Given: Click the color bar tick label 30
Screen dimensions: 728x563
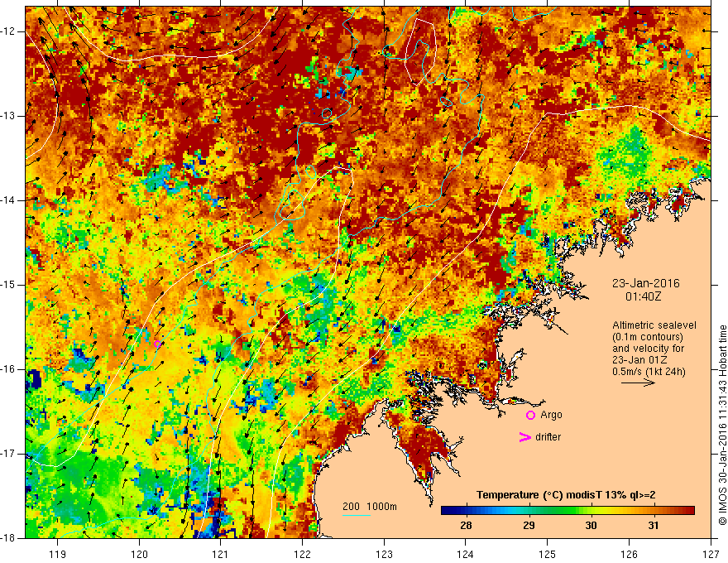Looking at the screenshot, I should [591, 526].
